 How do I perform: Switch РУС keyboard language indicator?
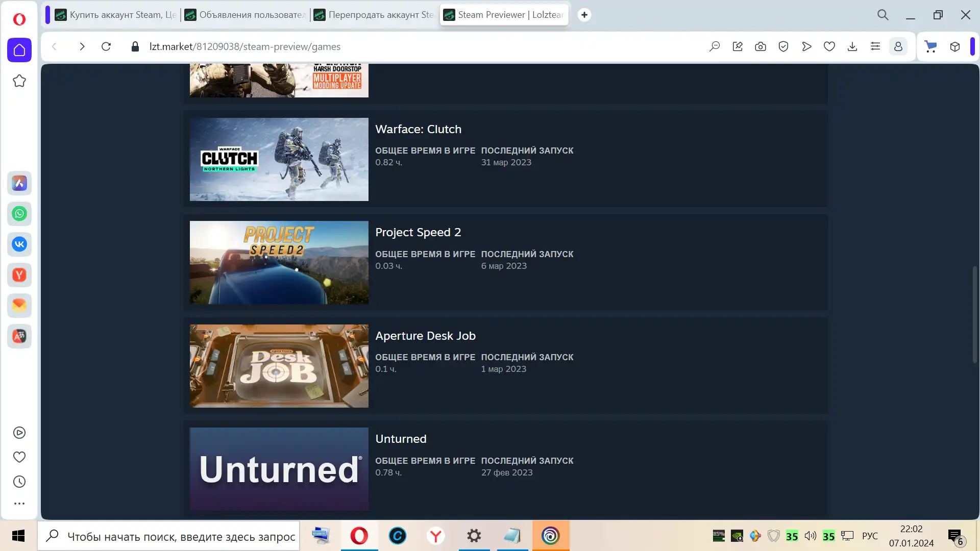coord(870,536)
